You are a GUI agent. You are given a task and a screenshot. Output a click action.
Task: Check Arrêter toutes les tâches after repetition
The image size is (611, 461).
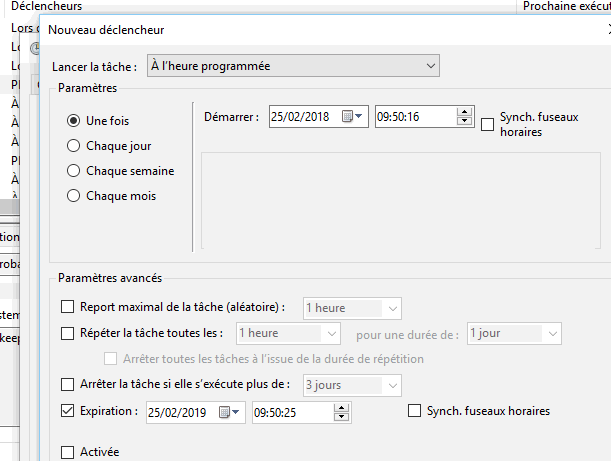click(x=110, y=359)
